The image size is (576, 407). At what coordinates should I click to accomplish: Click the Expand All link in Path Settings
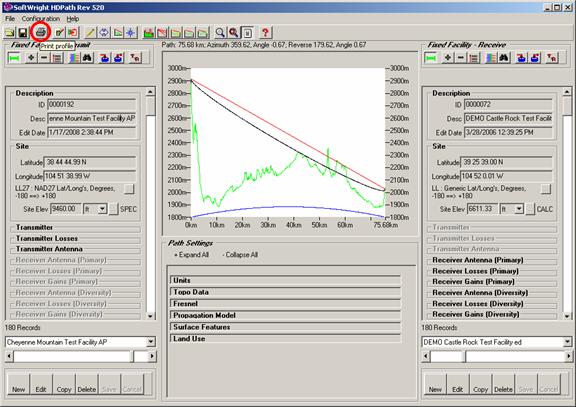pyautogui.click(x=191, y=255)
